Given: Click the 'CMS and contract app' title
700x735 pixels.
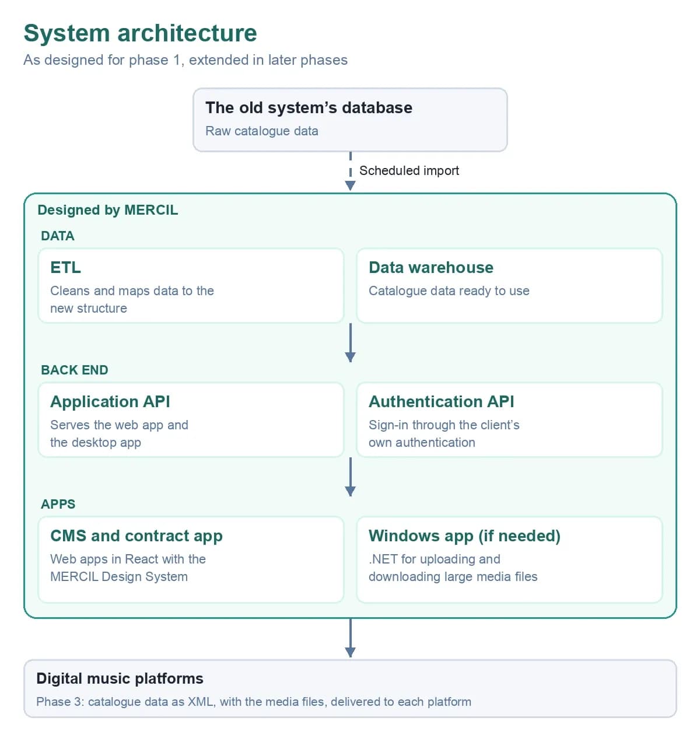Looking at the screenshot, I should 136,535.
